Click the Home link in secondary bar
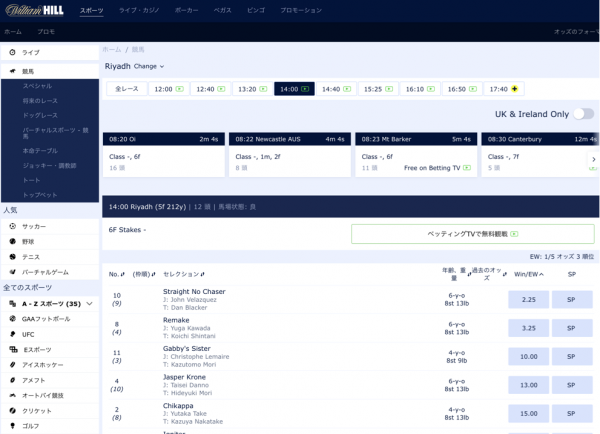 pyautogui.click(x=13, y=32)
